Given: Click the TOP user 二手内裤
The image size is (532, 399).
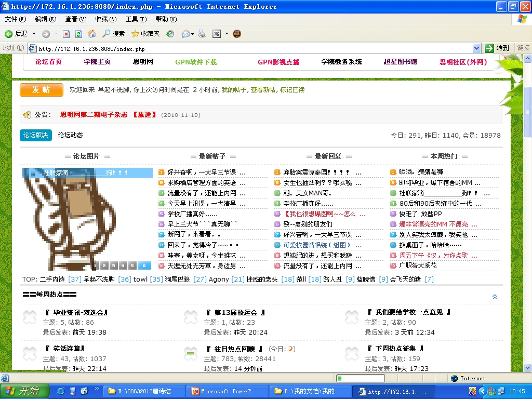Looking at the screenshot, I should 52,279.
